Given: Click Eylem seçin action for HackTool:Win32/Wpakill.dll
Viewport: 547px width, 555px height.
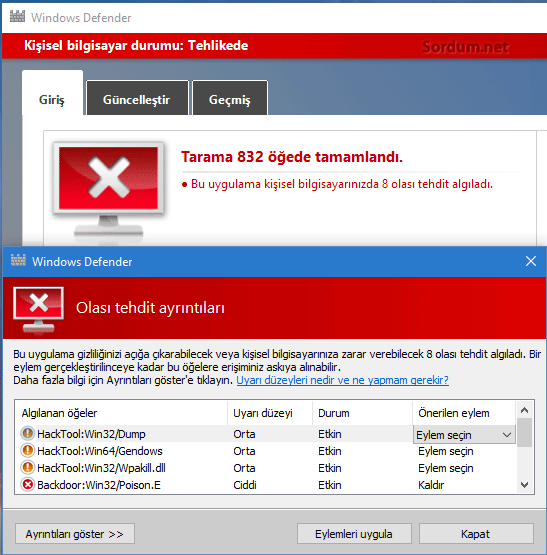Looking at the screenshot, I should coord(445,468).
